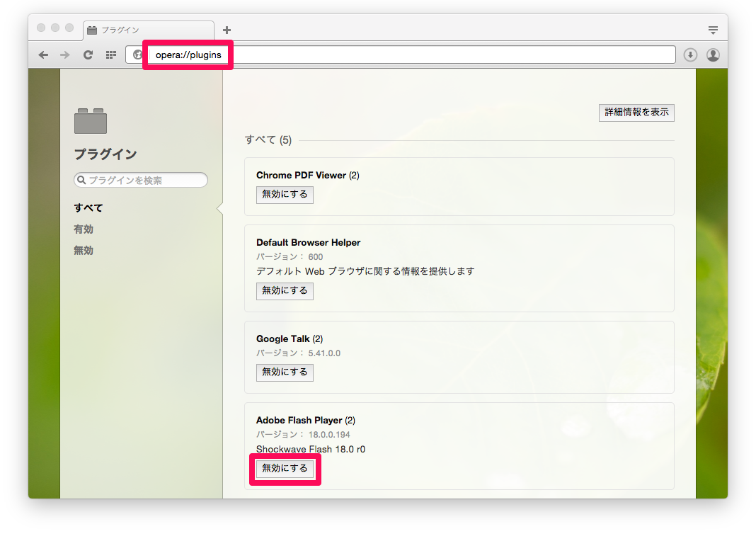Image resolution: width=756 pixels, height=541 pixels.
Task: Disable the Adobe Flash Player plugin
Action: (x=285, y=468)
